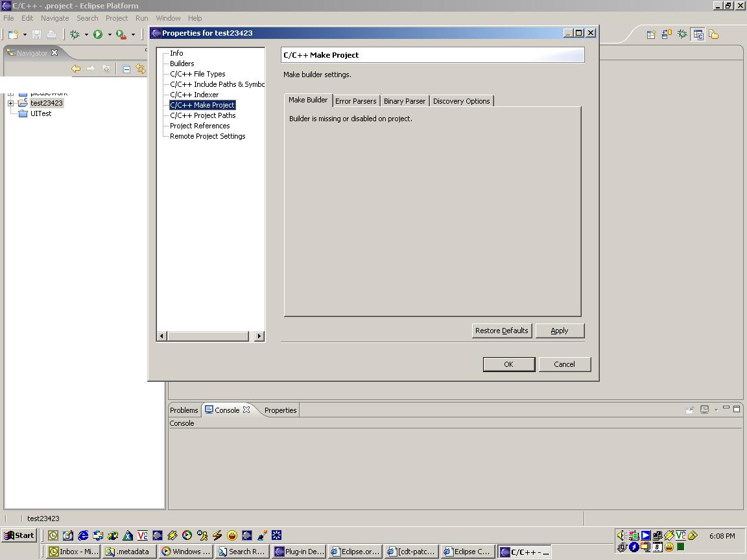Viewport: 747px width, 560px height.
Task: Open dropdown arrow next to Debug icon
Action: 86,35
